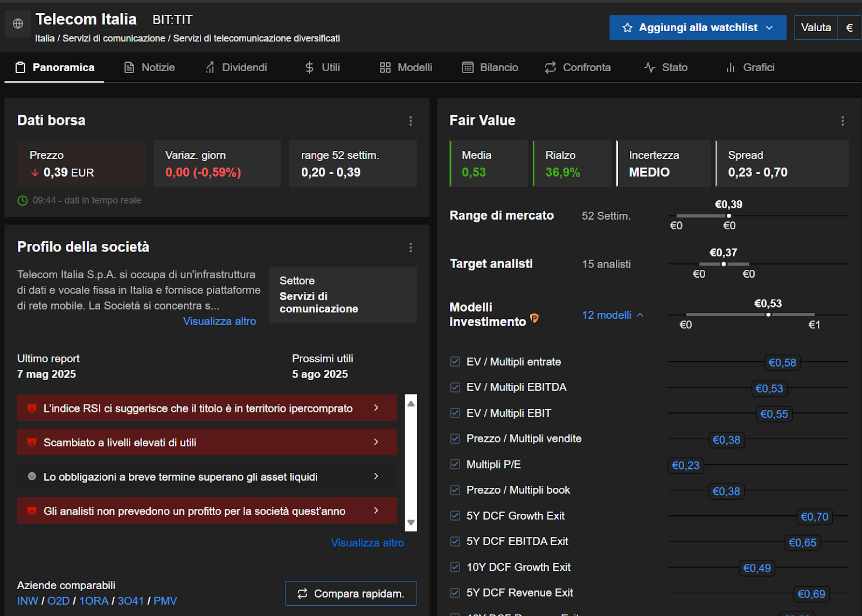
Task: Toggle 5Y DCF EBITDA Exit checkbox
Action: pyautogui.click(x=455, y=541)
